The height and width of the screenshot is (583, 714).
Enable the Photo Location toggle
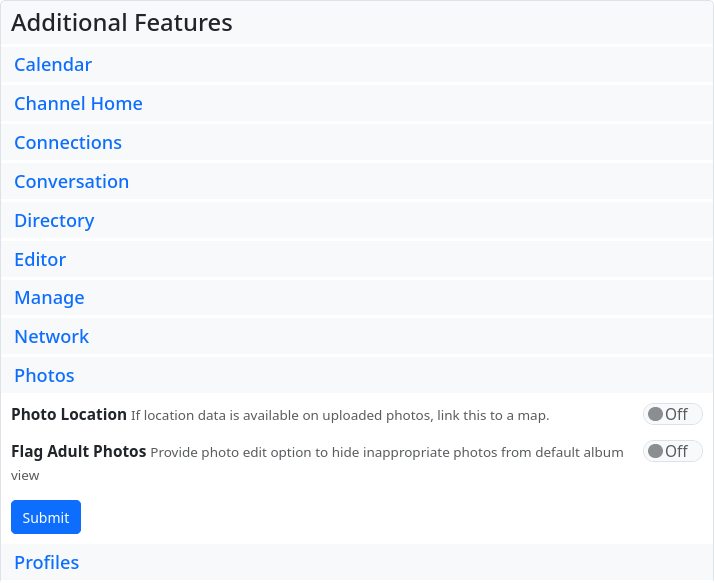[x=672, y=414]
